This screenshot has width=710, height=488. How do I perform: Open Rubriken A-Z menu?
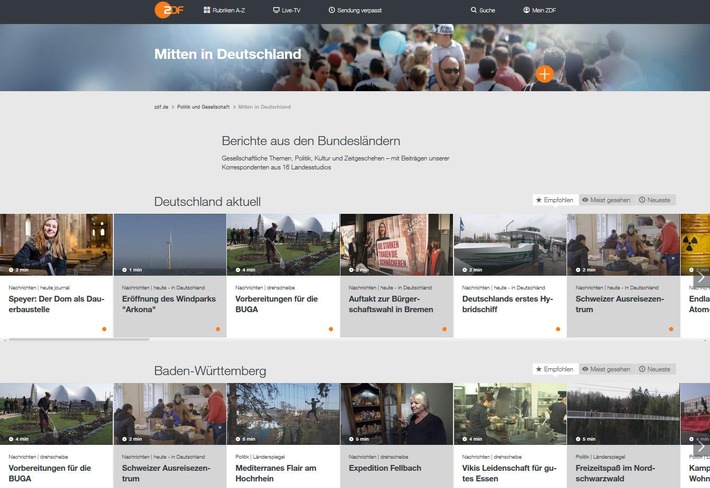click(x=224, y=10)
